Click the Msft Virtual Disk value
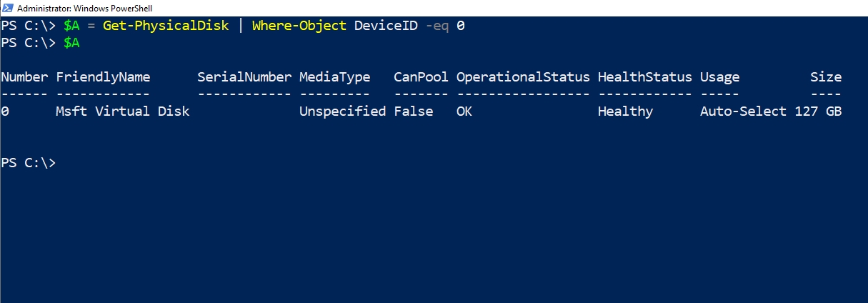 click(x=123, y=111)
